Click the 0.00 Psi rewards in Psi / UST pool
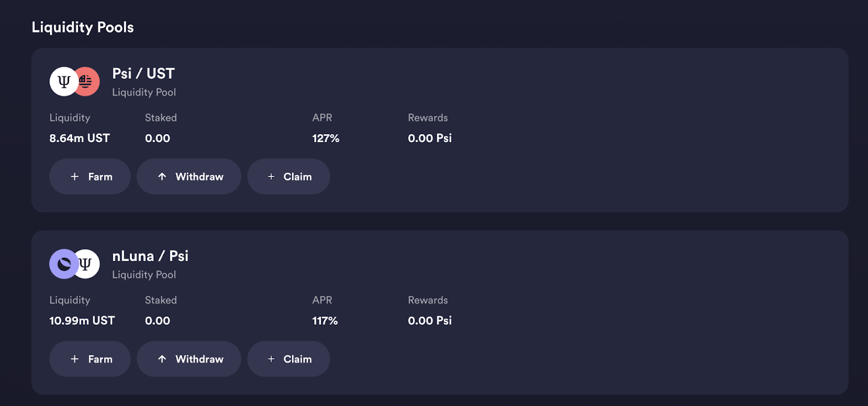This screenshot has height=406, width=868. click(430, 138)
